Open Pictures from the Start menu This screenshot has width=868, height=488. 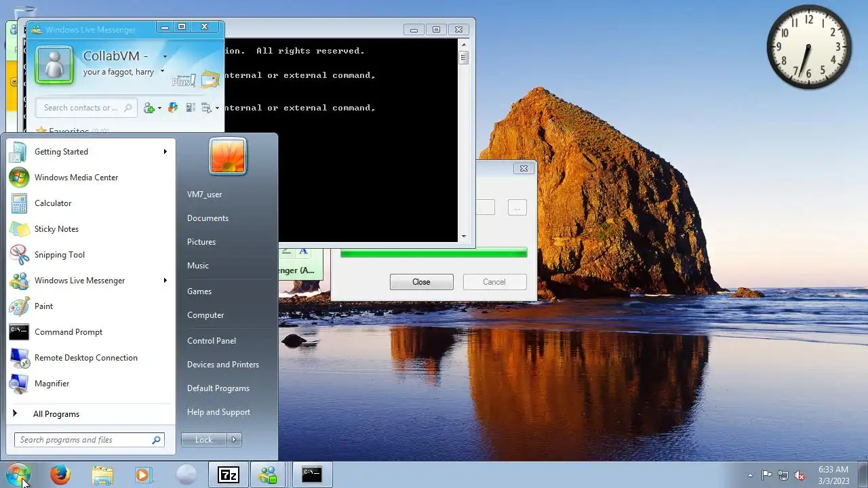[201, 242]
